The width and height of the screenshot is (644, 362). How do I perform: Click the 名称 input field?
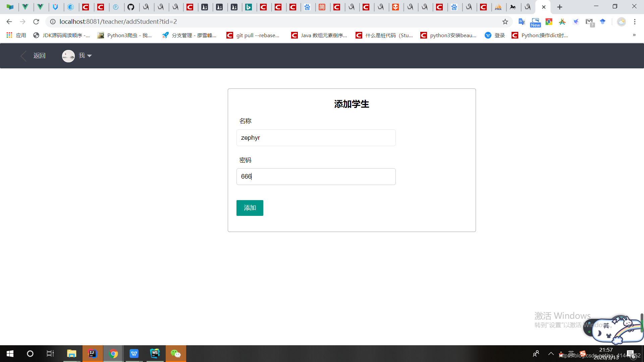click(316, 138)
